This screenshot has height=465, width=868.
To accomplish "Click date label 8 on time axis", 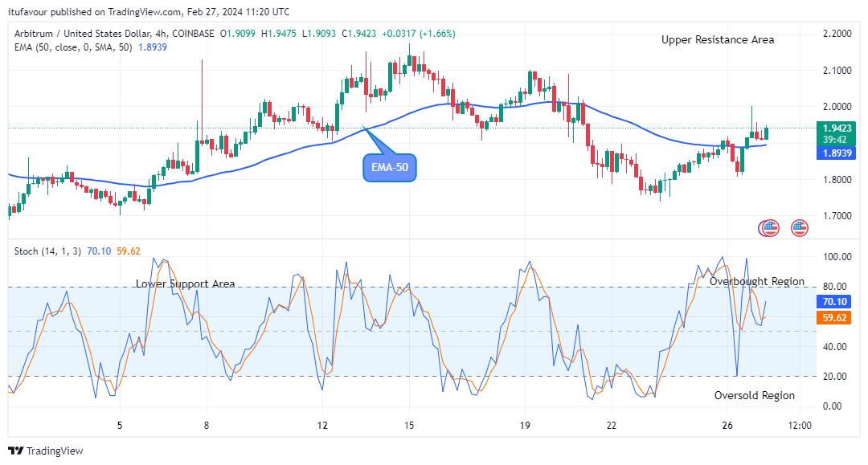I will 207,426.
